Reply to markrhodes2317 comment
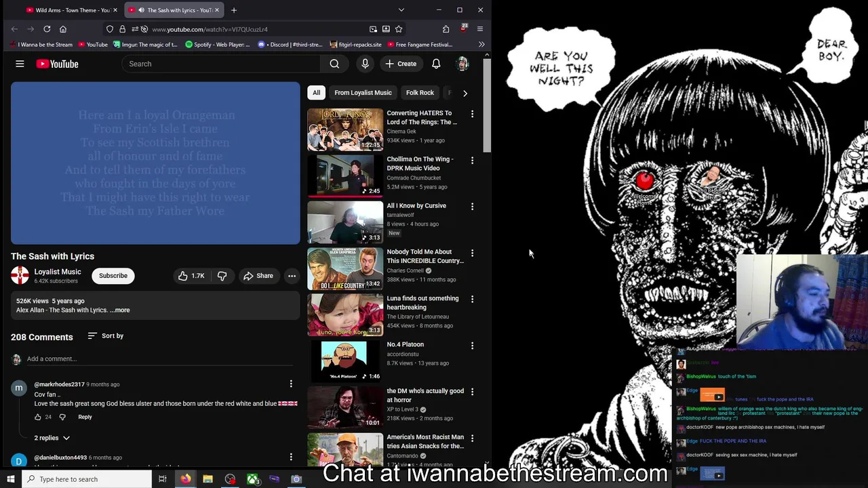Image resolution: width=868 pixels, height=488 pixels. pyautogui.click(x=85, y=417)
